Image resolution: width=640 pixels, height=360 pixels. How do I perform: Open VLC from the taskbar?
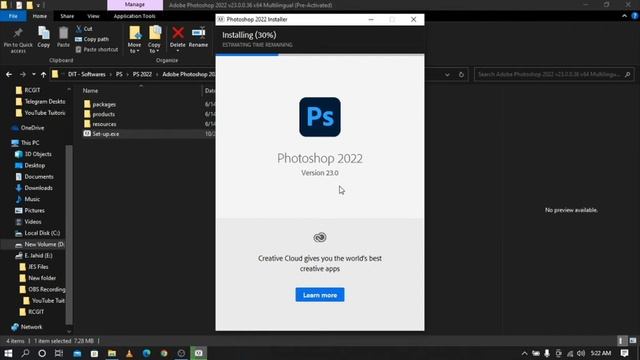click(x=129, y=353)
